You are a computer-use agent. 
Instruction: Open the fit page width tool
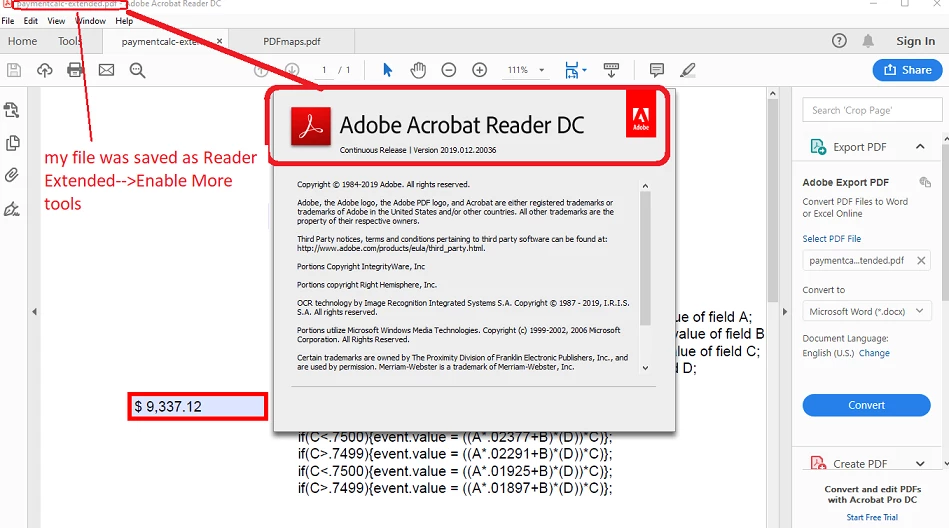pyautogui.click(x=571, y=70)
